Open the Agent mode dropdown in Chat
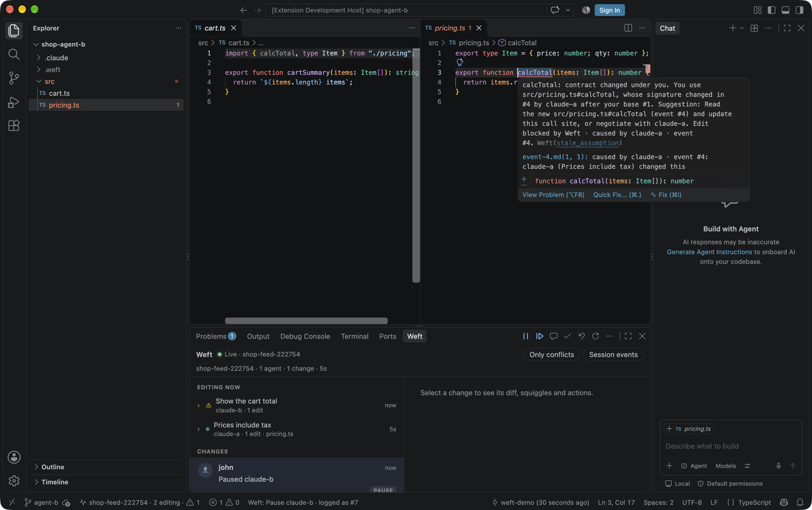Screen dimensions: 812x510 pyautogui.click(x=694, y=466)
